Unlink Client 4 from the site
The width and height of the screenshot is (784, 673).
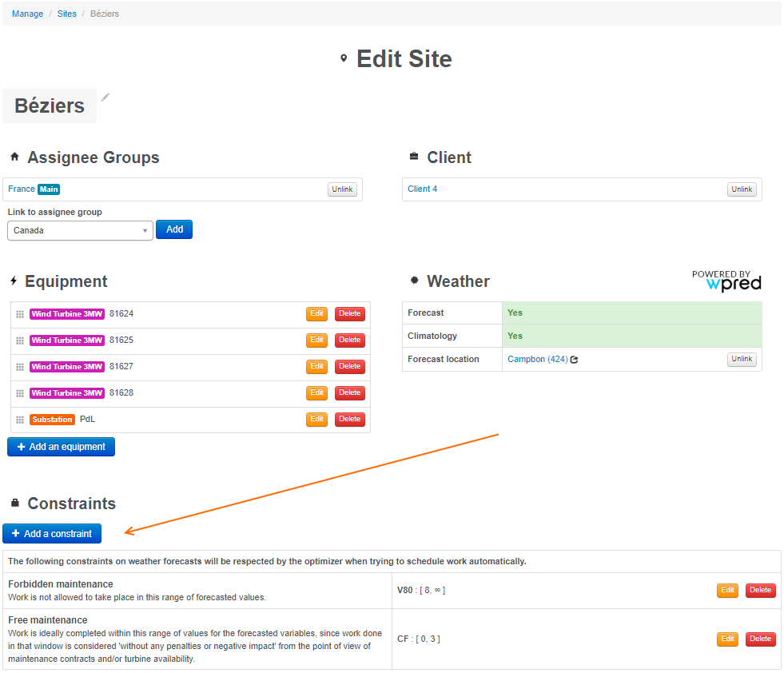[741, 189]
